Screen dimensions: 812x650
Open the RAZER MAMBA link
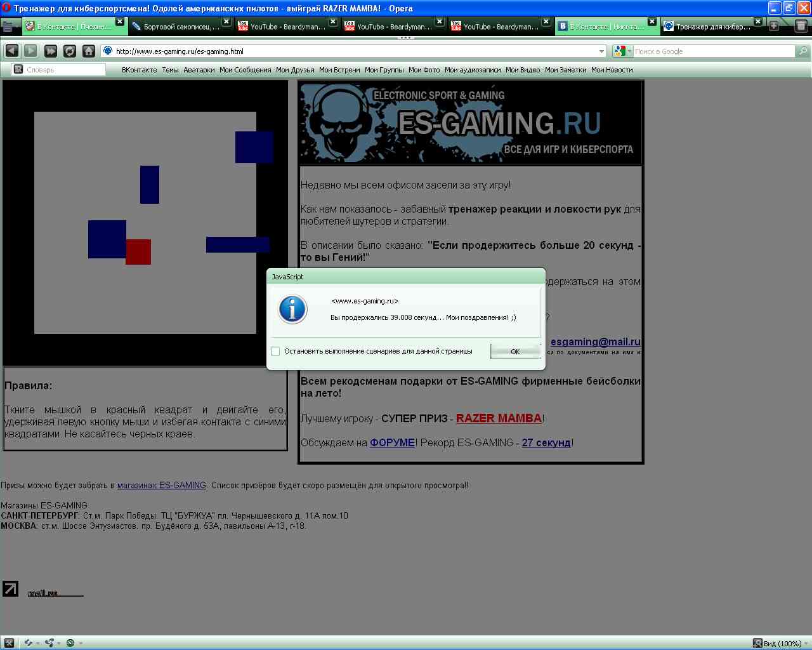coord(499,418)
